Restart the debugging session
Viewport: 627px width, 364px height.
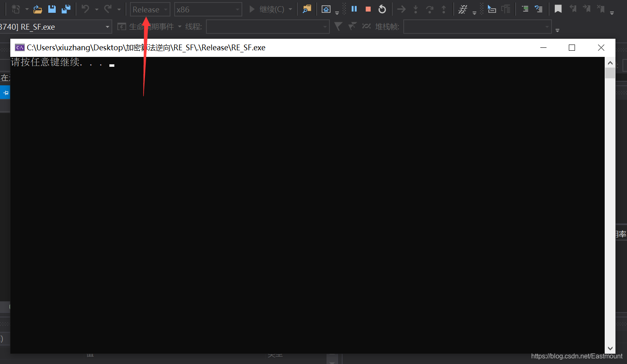(x=382, y=9)
